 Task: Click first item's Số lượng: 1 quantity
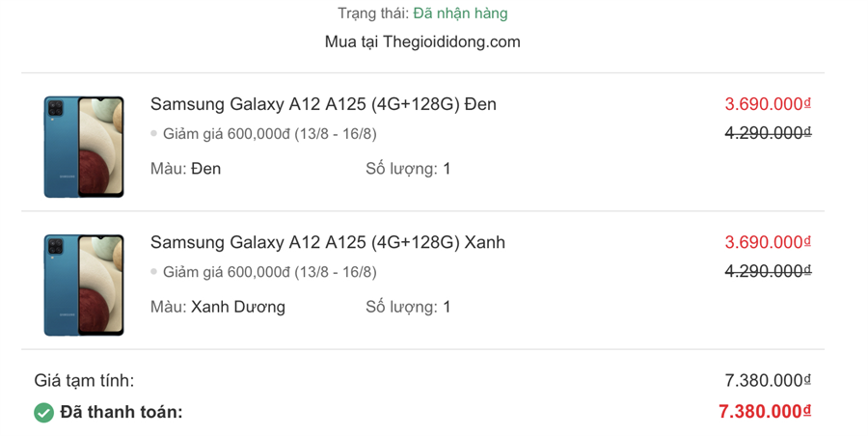408,169
